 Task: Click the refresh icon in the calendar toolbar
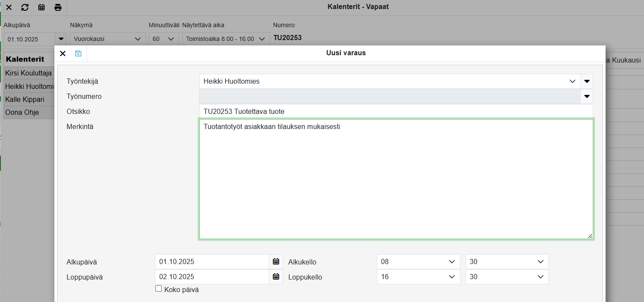tap(25, 7)
